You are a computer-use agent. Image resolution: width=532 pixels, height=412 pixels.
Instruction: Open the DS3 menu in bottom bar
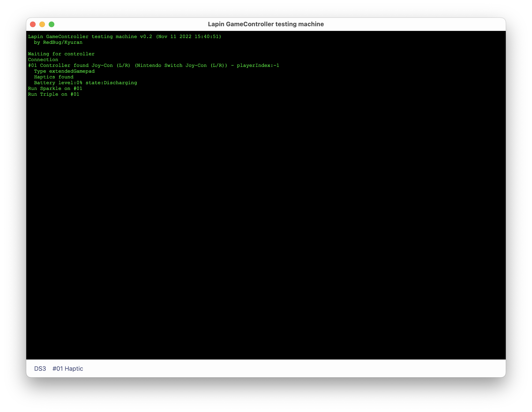40,368
